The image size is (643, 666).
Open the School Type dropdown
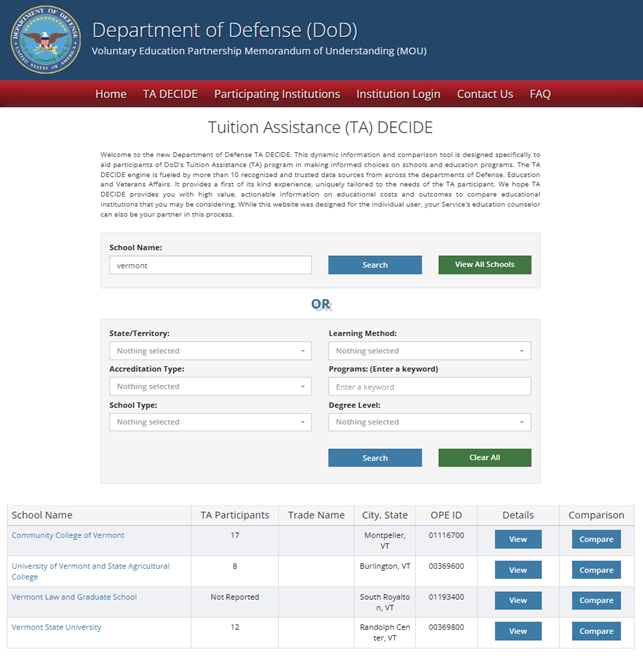click(210, 422)
